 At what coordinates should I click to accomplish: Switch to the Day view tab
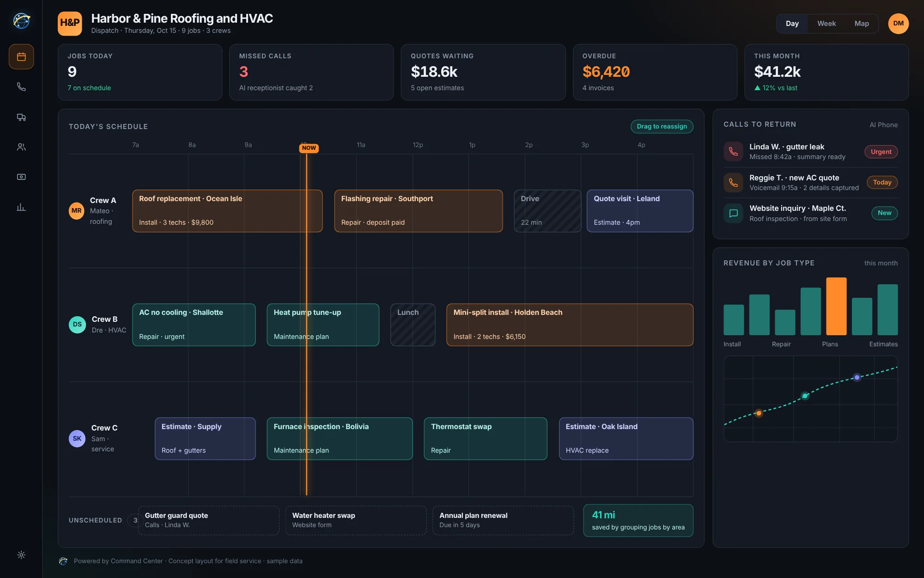tap(792, 24)
